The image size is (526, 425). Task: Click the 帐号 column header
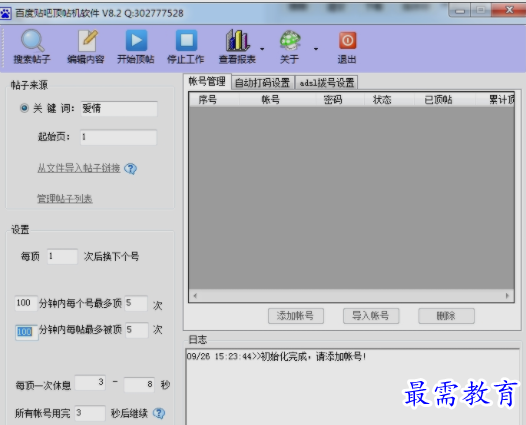[277, 100]
